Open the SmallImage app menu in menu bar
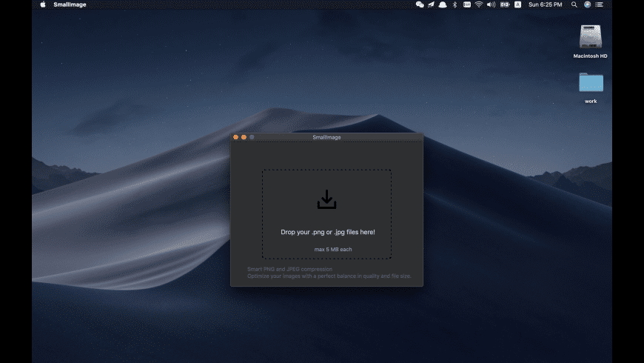 70,4
